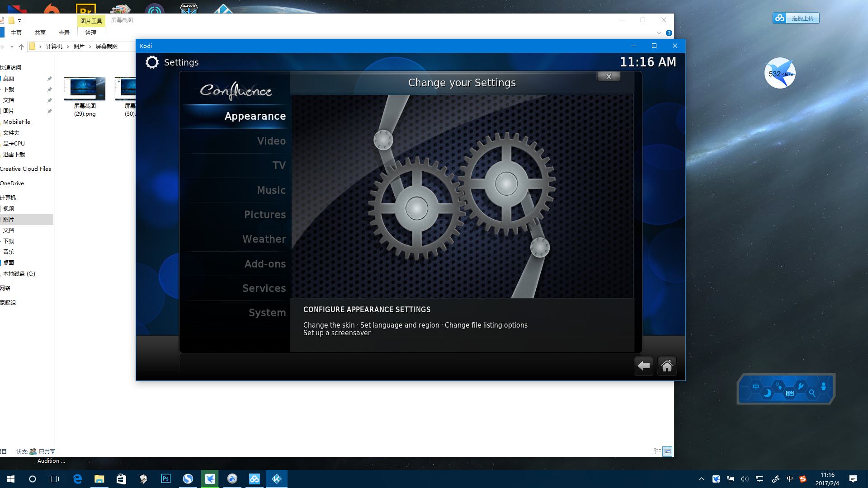Open the Photoshop icon in taskbar
The height and width of the screenshot is (488, 868).
[x=165, y=479]
